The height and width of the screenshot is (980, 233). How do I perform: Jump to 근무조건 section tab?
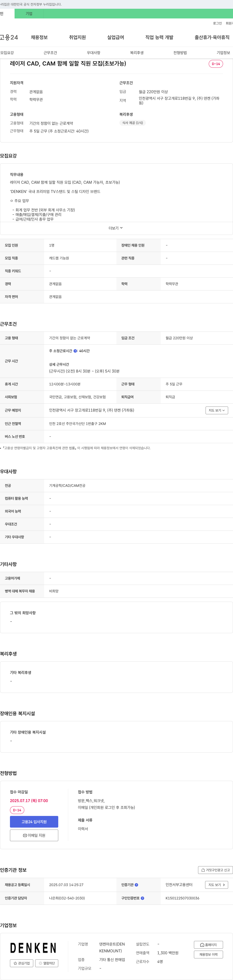[x=50, y=53]
